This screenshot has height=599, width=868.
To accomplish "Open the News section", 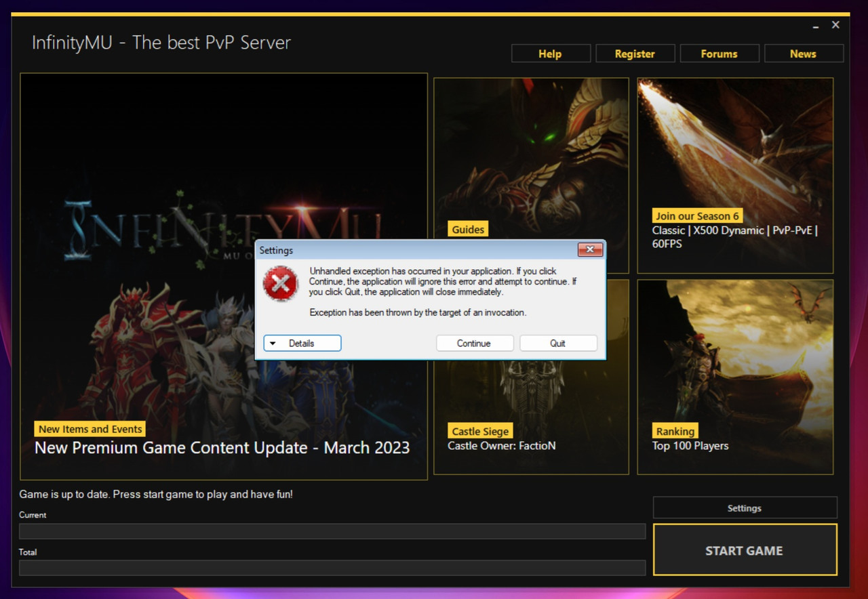I will [x=804, y=54].
